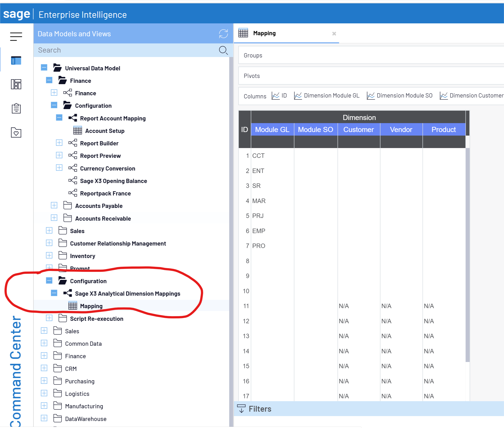504x429 pixels.
Task: Open the clipboard reports icon in sidebar
Action: click(16, 108)
